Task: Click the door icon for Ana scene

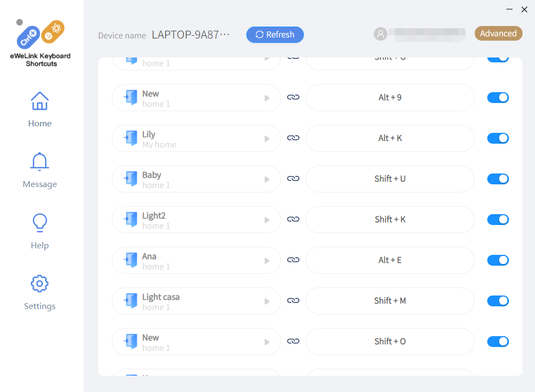Action: [x=130, y=260]
